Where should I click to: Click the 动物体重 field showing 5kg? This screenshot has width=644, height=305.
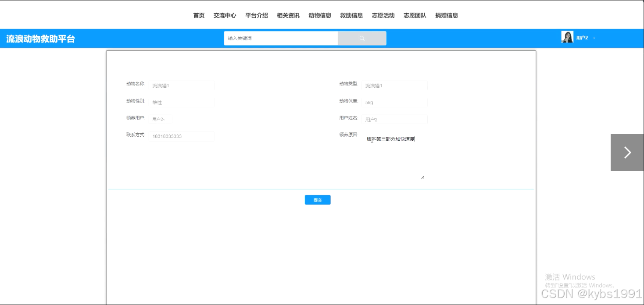tap(394, 102)
